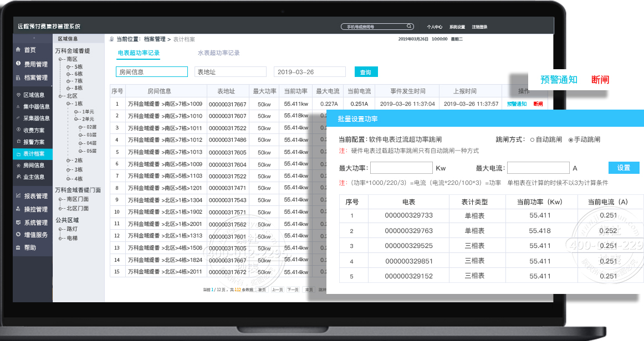
Task: Click the monitor icon for 系统管理
Action: 18,223
